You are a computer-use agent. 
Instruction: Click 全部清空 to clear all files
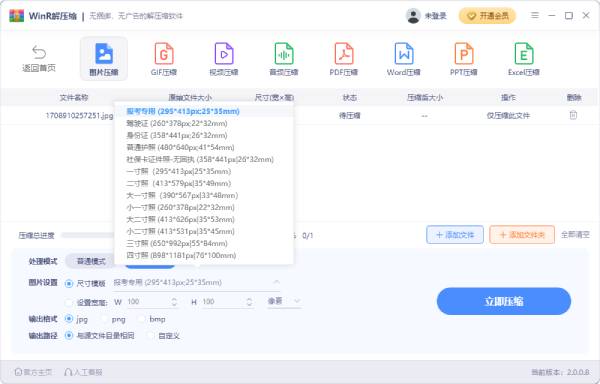(575, 235)
